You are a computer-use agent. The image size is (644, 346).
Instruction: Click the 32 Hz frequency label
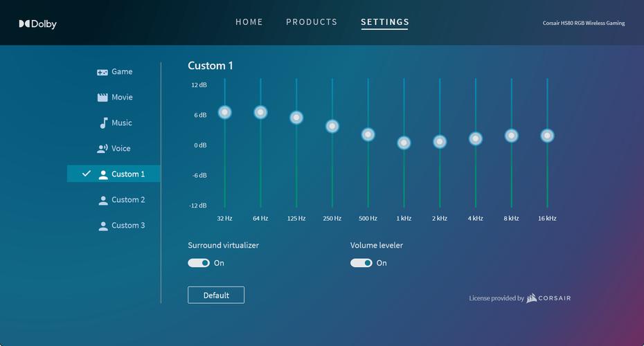pos(224,219)
